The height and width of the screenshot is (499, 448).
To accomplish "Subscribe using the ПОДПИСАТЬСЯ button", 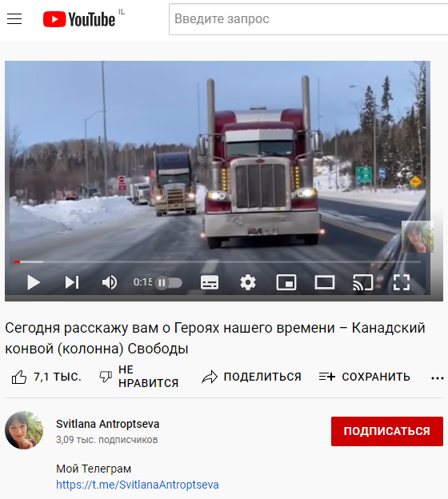I will [x=387, y=431].
